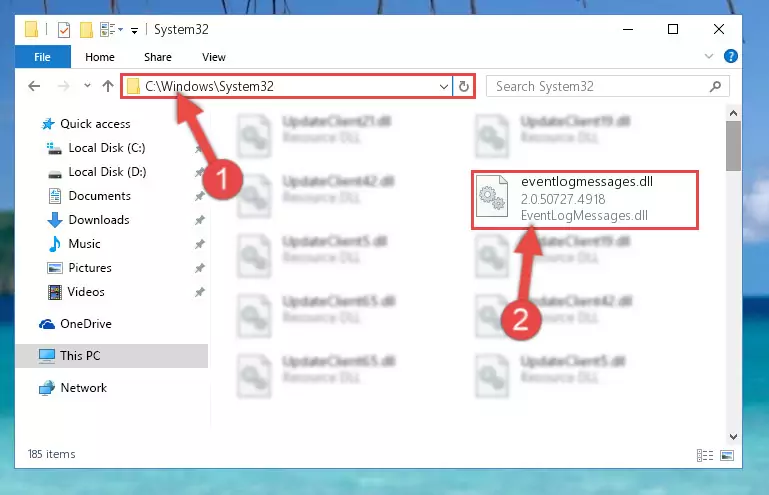Maximize the System32 window
This screenshot has width=769, height=495.
[x=673, y=29]
